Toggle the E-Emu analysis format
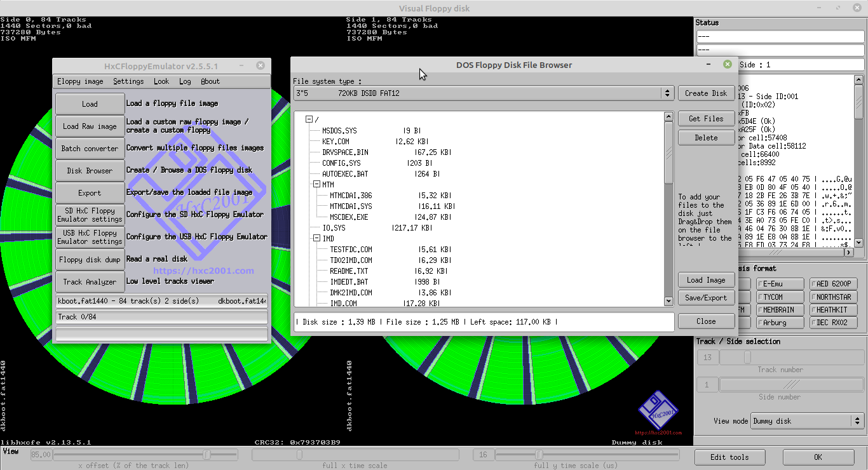The image size is (868, 470). (x=781, y=284)
